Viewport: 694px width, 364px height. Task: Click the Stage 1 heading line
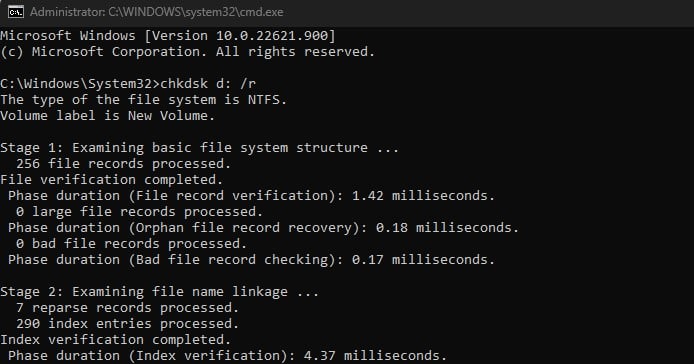[x=200, y=147]
